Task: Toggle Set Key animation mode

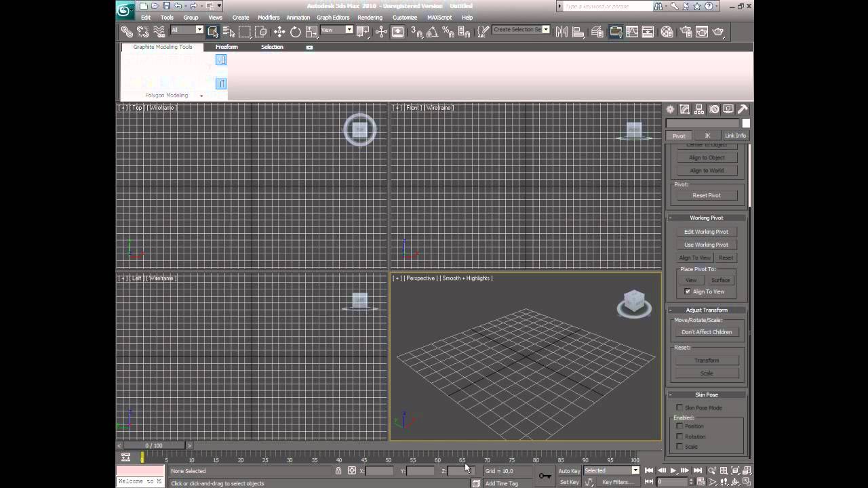Action: 569,482
